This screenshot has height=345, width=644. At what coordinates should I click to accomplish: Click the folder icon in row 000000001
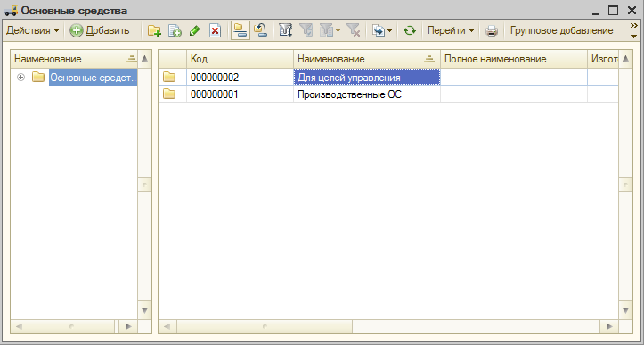click(x=169, y=94)
